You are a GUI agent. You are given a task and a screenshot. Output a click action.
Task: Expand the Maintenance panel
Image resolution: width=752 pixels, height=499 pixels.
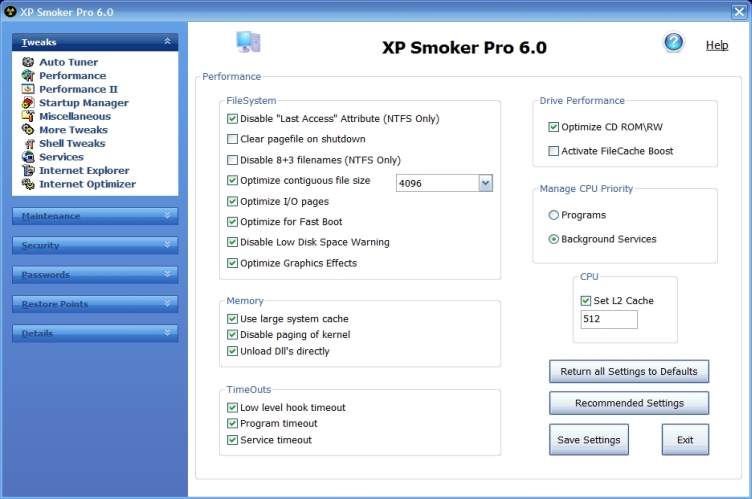click(x=95, y=216)
